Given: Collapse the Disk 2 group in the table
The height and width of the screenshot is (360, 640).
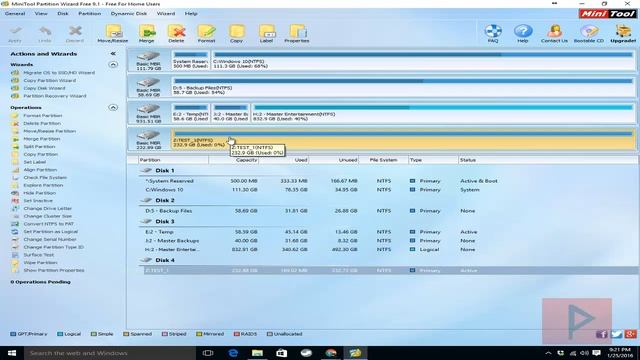Looking at the screenshot, I should pos(146,200).
